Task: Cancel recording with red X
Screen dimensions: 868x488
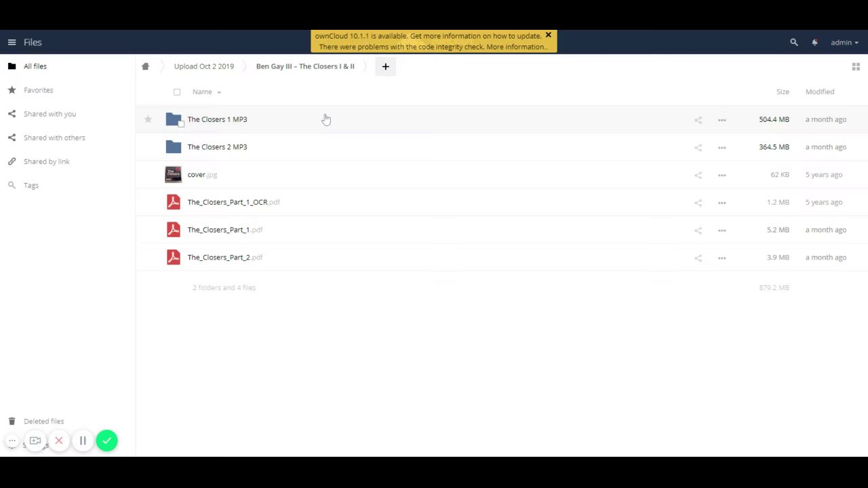Action: [x=59, y=441]
